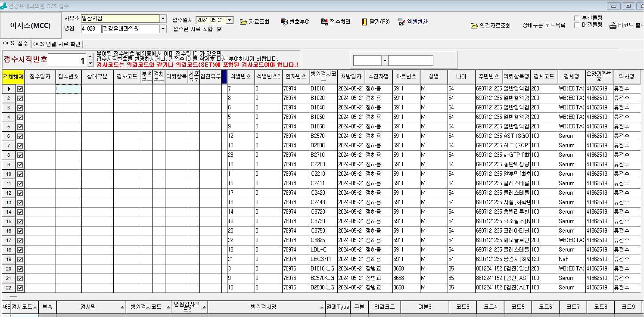This screenshot has width=644, height=317.
Task: Click the 닫기(F3) door icon
Action: coord(364,22)
